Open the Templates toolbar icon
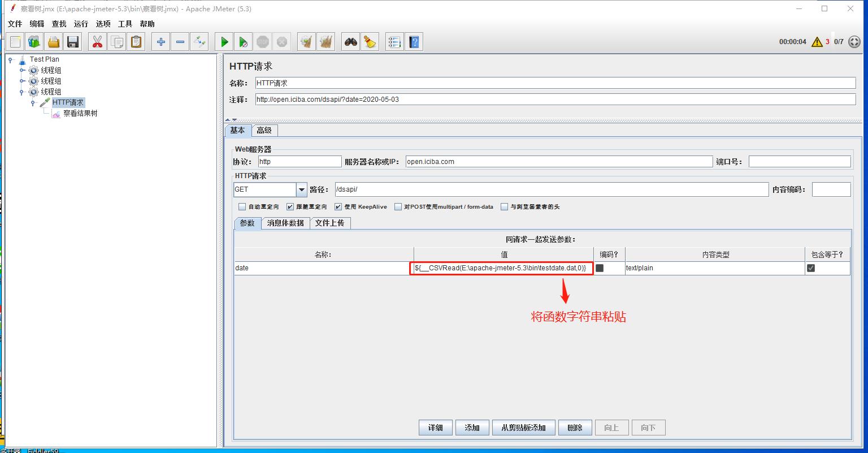The image size is (868, 453). (34, 42)
